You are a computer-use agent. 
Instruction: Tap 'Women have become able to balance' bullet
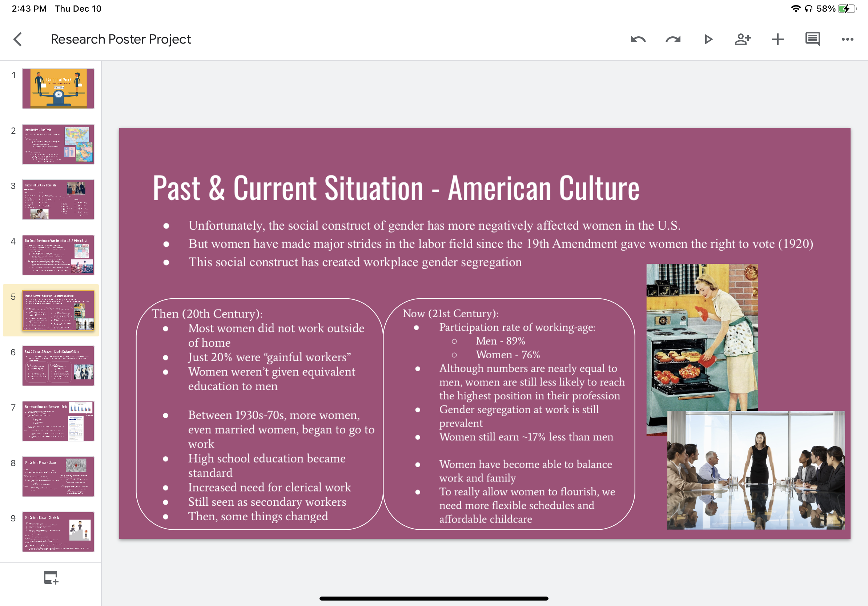point(526,471)
